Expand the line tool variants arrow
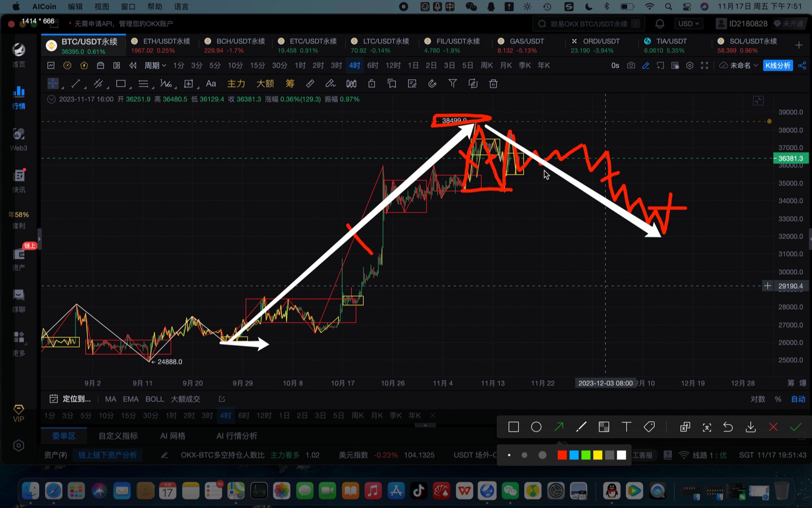The width and height of the screenshot is (812, 508). coord(85,88)
